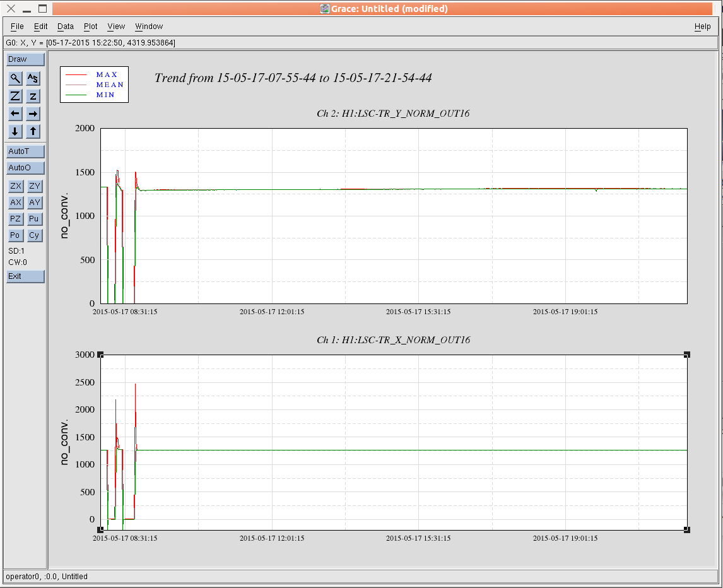The height and width of the screenshot is (588, 723).
Task: Click the Cy cycle-stack button
Action: click(x=35, y=235)
